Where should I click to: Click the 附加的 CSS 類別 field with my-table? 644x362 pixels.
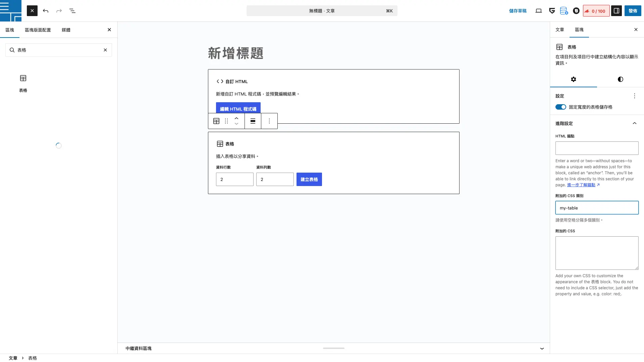pos(597,208)
